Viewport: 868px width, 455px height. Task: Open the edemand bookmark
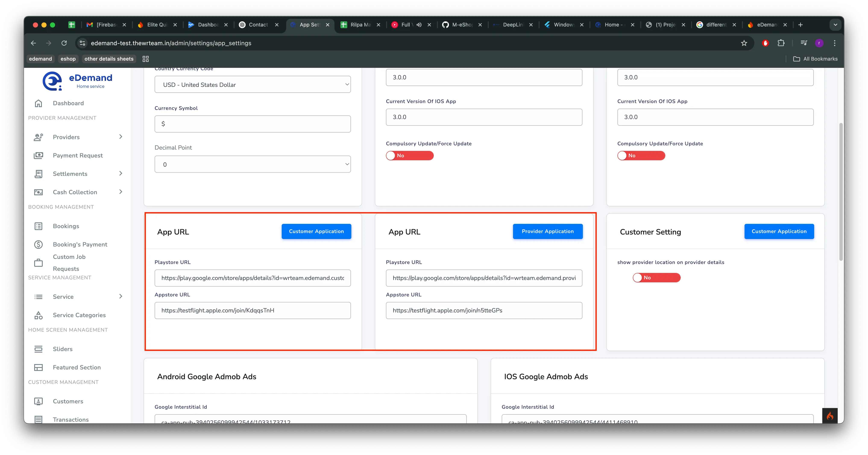click(40, 59)
